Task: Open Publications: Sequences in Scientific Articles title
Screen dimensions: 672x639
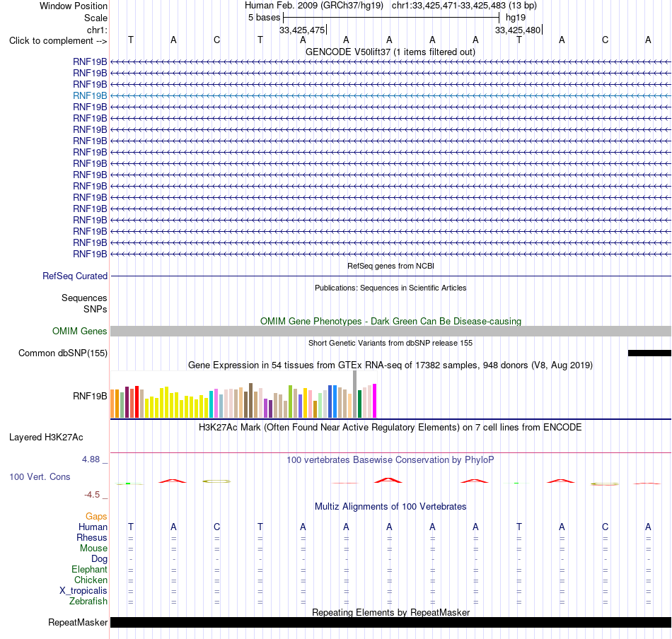Action: pyautogui.click(x=390, y=288)
